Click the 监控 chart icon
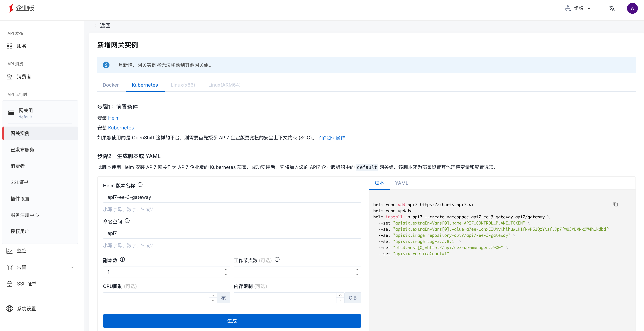 [x=10, y=251]
